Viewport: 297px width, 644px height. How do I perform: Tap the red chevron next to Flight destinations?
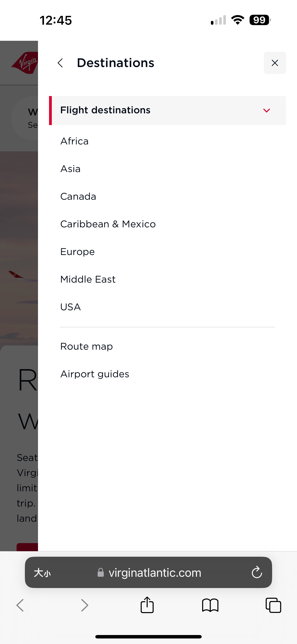pos(267,110)
